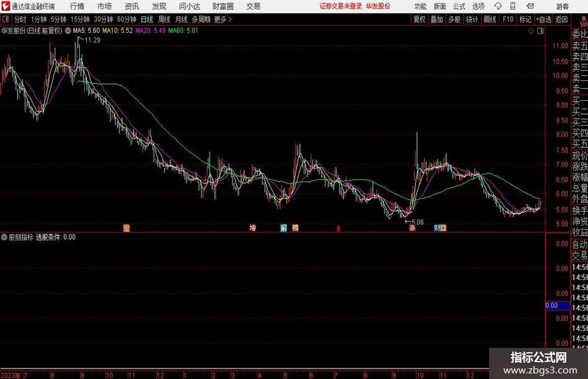Switch to 15分钟 period tab
This screenshot has height=379, width=588.
coord(80,19)
